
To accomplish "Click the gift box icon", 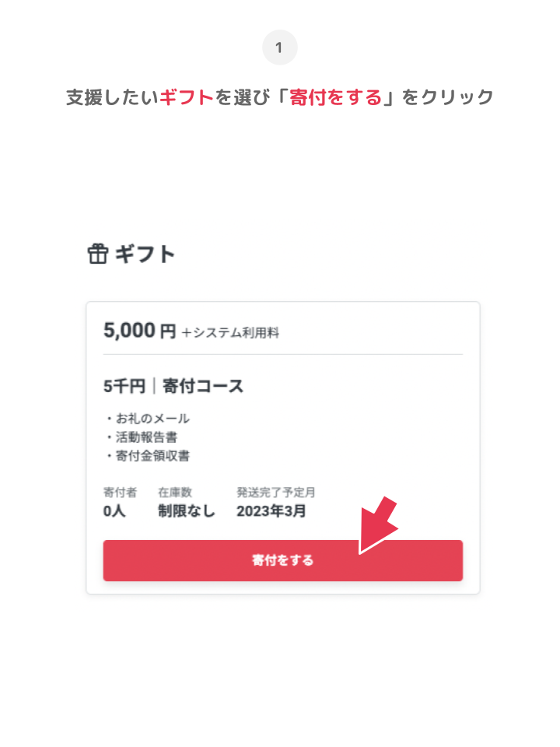I will point(97,254).
